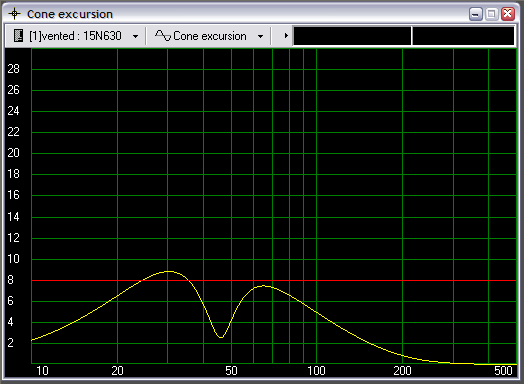Minimize the Cone excursion window

click(476, 14)
